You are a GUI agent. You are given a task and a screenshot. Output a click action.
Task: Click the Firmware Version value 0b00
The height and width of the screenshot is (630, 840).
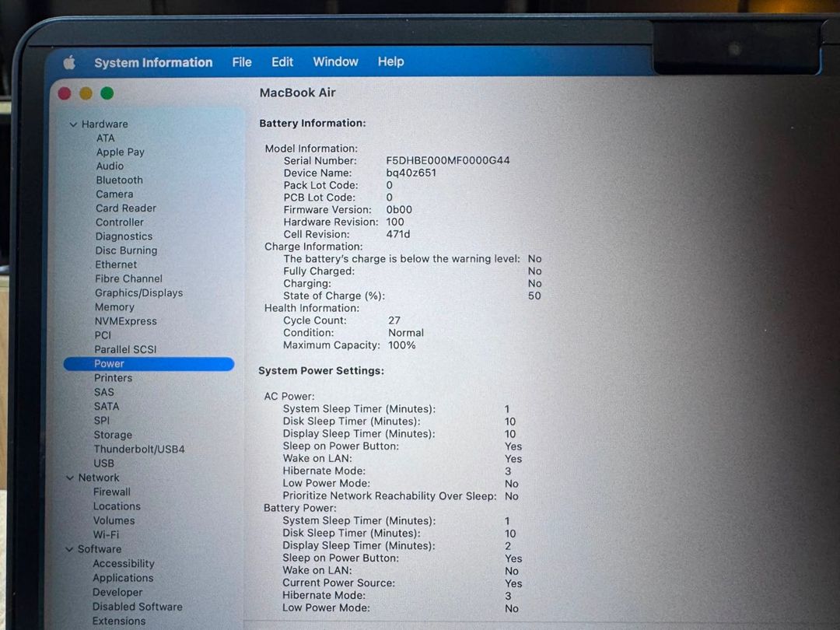tap(399, 209)
